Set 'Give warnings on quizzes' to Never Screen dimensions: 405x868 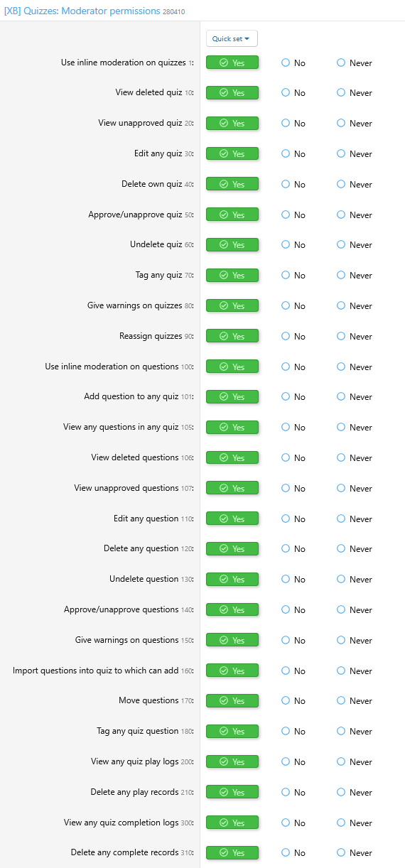point(355,306)
